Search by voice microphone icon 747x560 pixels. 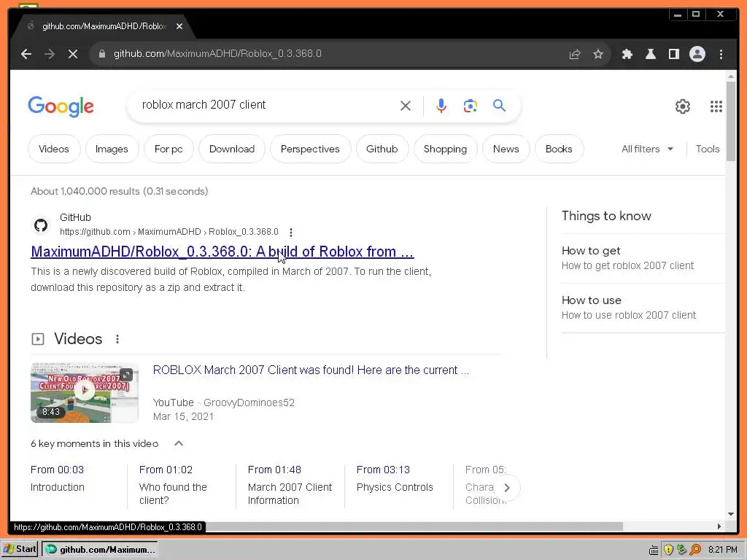441,105
